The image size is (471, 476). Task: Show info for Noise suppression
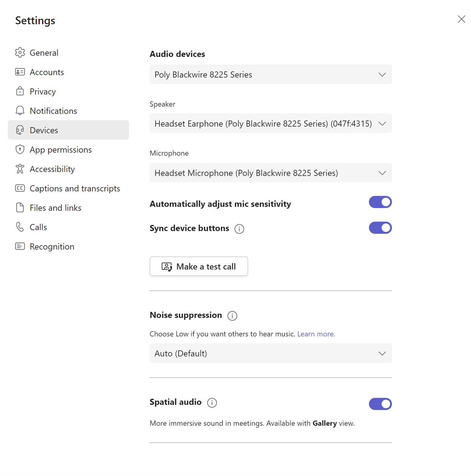[x=232, y=316]
